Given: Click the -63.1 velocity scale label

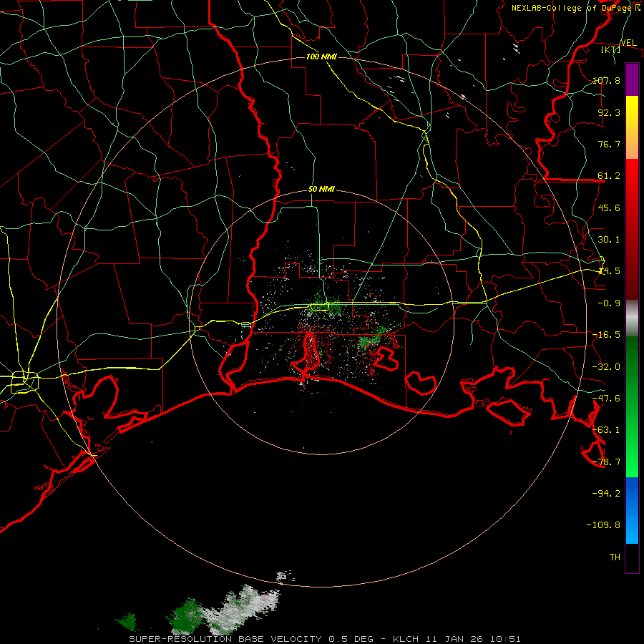Looking at the screenshot, I should [607, 429].
